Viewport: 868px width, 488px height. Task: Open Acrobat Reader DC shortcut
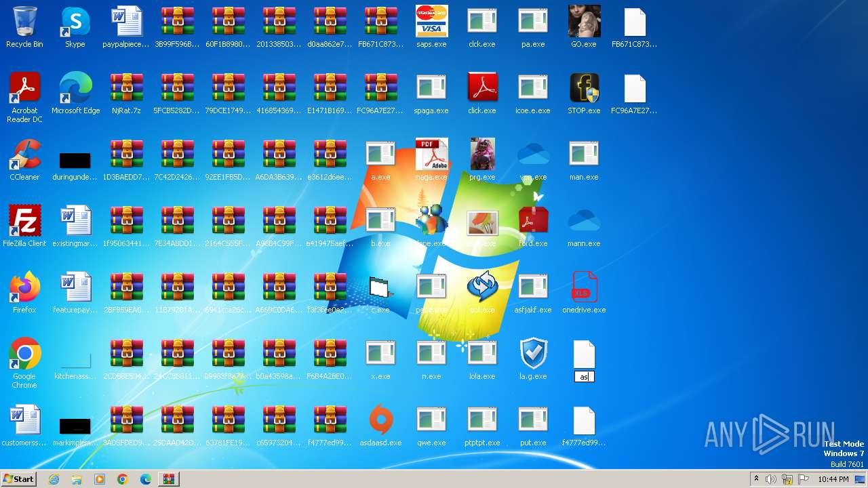coord(24,98)
